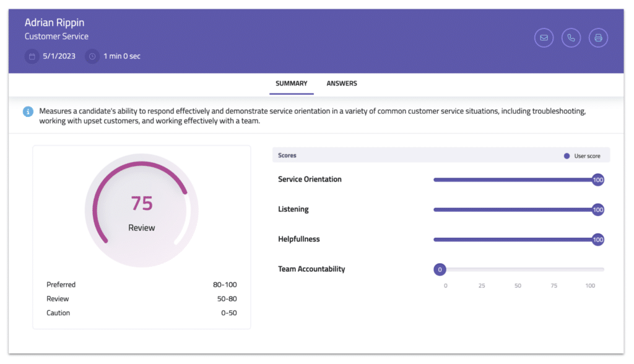Click the 50-80 range value
634x364 pixels.
point(227,299)
